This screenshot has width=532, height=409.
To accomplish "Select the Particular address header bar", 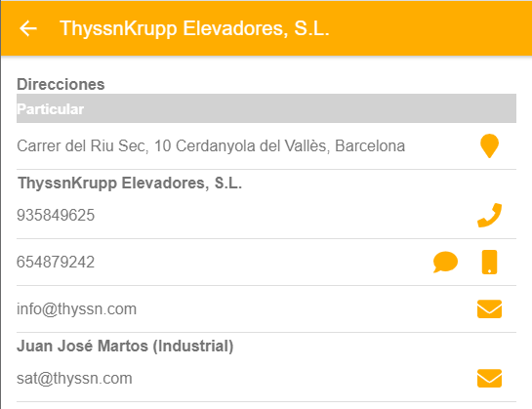I will 266,108.
